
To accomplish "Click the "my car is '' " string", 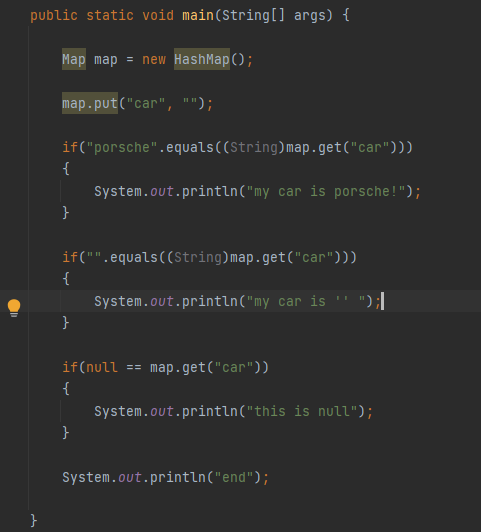I will (306, 301).
